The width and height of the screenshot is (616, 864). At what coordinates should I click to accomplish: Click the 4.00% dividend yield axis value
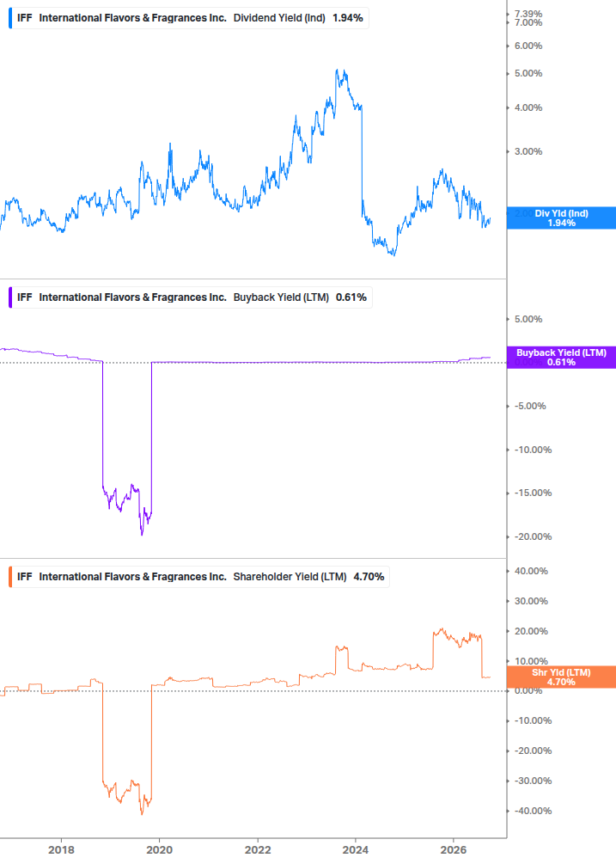(528, 108)
